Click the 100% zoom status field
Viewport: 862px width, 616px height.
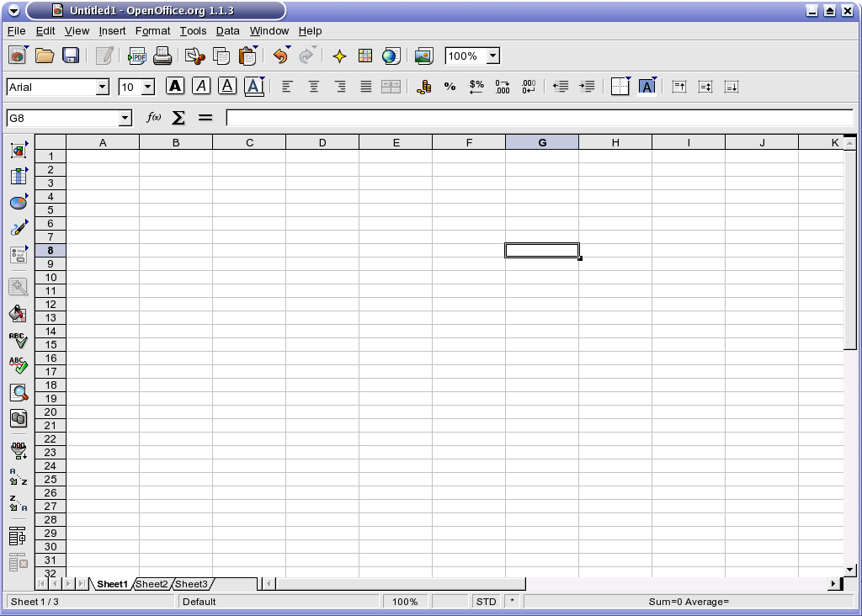[405, 602]
